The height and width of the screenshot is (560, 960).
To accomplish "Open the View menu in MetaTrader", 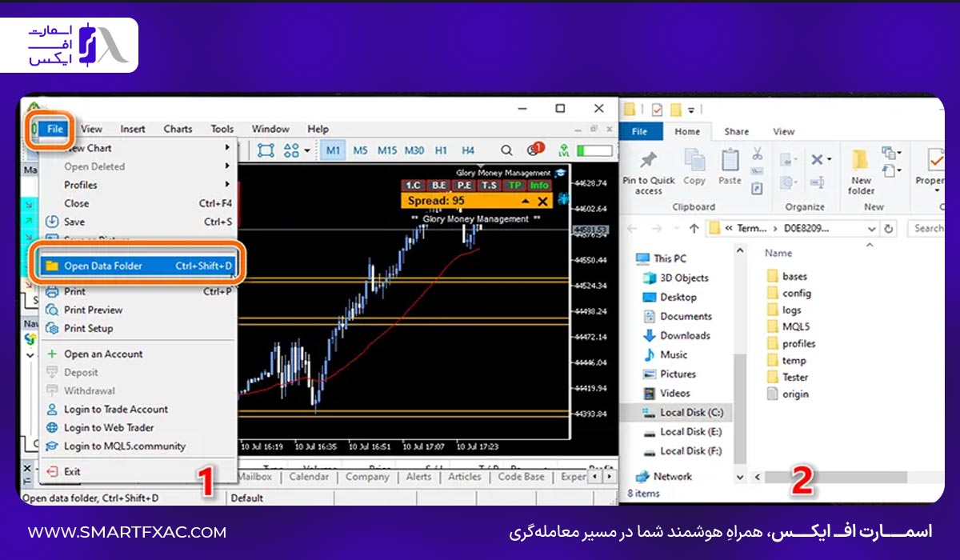I will point(92,129).
